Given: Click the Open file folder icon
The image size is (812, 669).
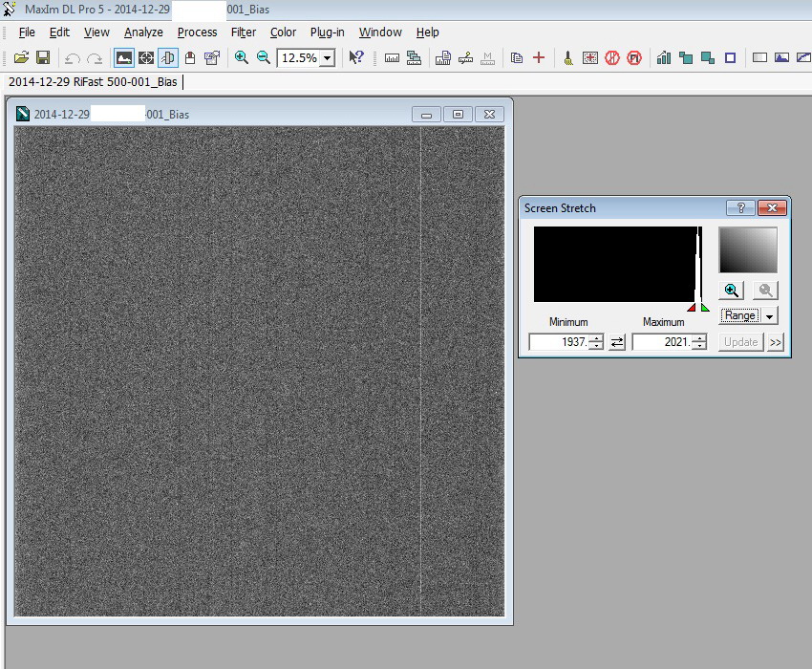Looking at the screenshot, I should click(21, 58).
